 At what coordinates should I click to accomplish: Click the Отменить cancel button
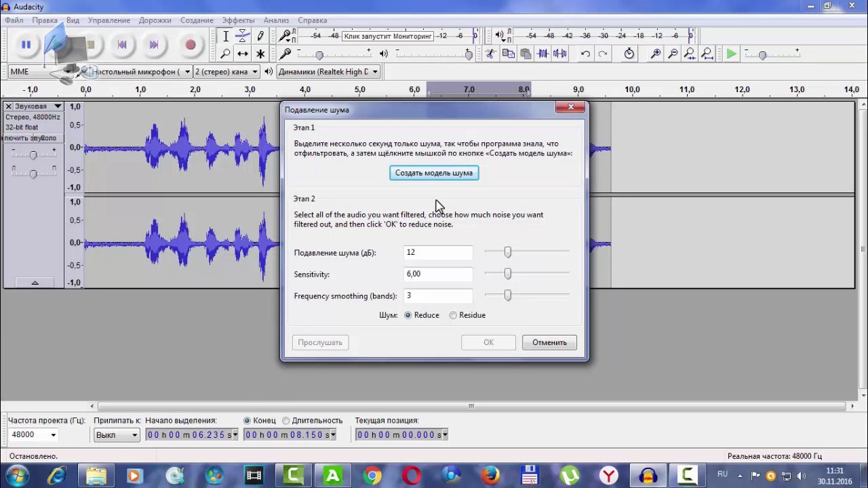(x=549, y=342)
